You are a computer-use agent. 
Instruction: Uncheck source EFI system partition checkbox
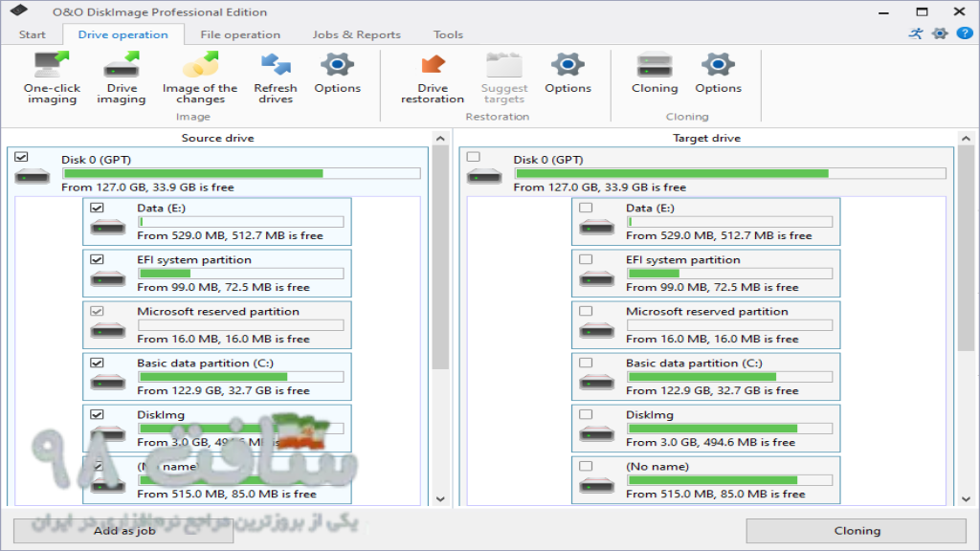click(97, 259)
